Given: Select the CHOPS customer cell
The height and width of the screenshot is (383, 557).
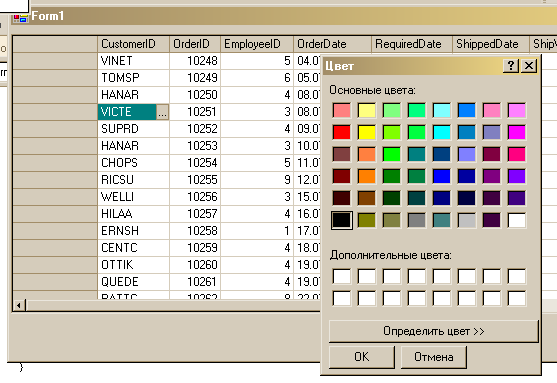Looking at the screenshot, I should pyautogui.click(x=133, y=163).
